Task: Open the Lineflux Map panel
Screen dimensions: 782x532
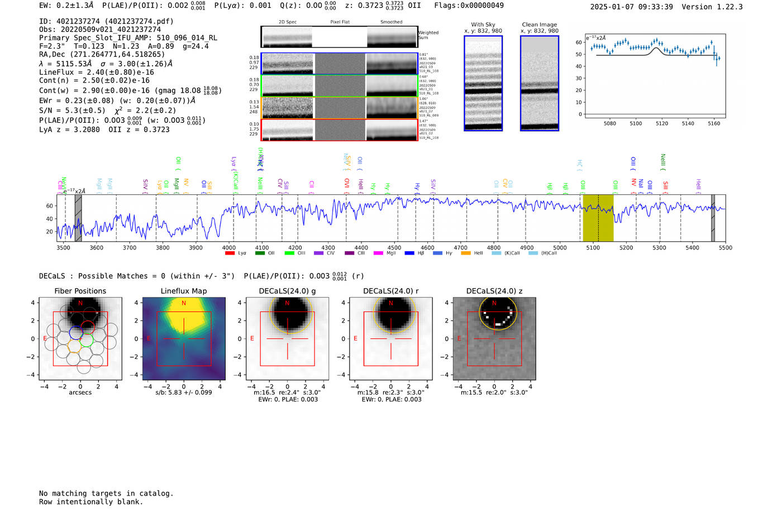Action: tap(184, 339)
